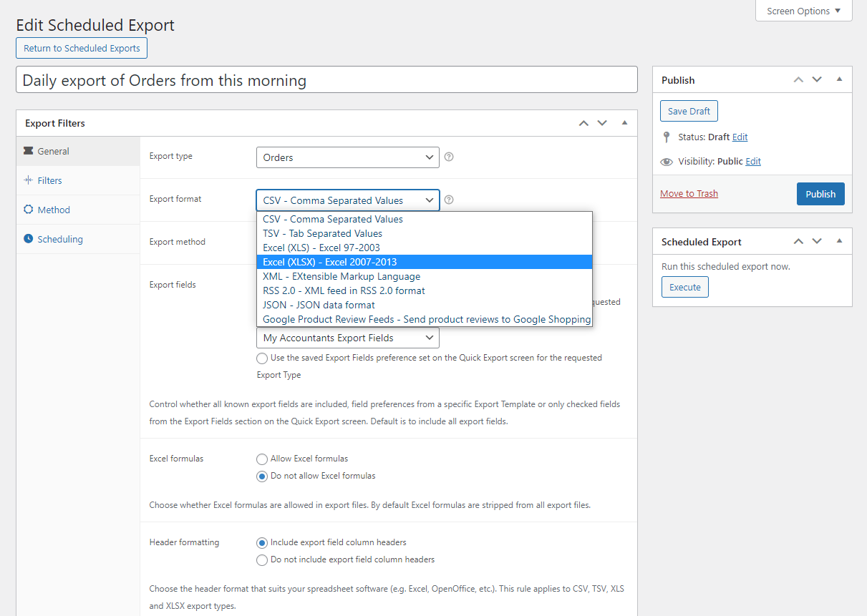Switch to the Scheduling tab
867x616 pixels.
point(60,239)
